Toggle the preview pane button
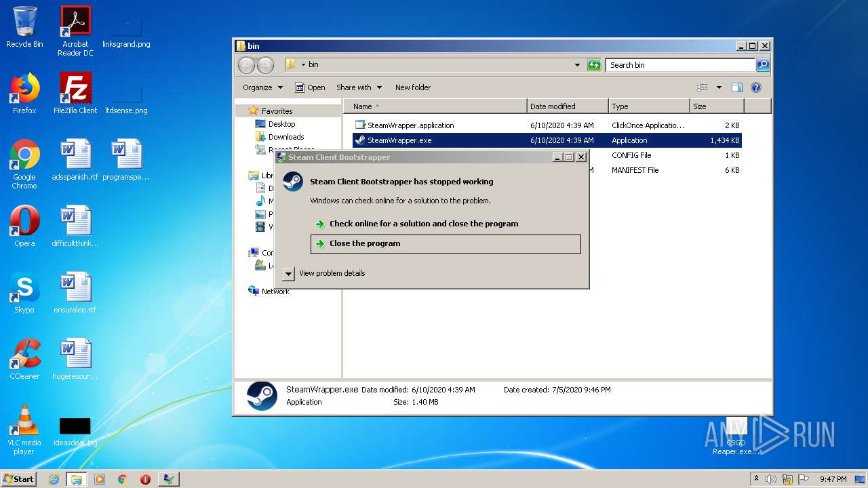Screen dimensions: 868x488 click(737, 87)
